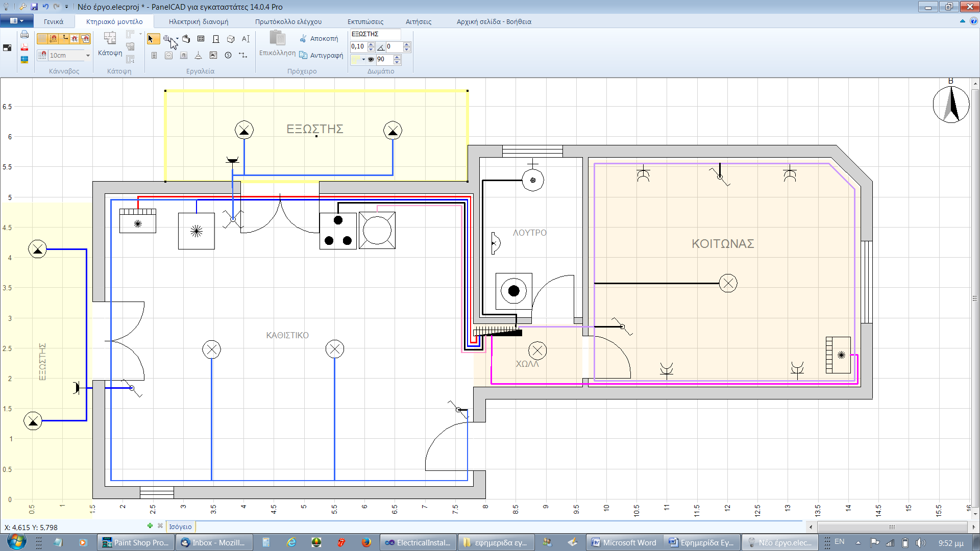
Task: Click the room name field ΕΞΩΣΤΗΣ
Action: [375, 34]
